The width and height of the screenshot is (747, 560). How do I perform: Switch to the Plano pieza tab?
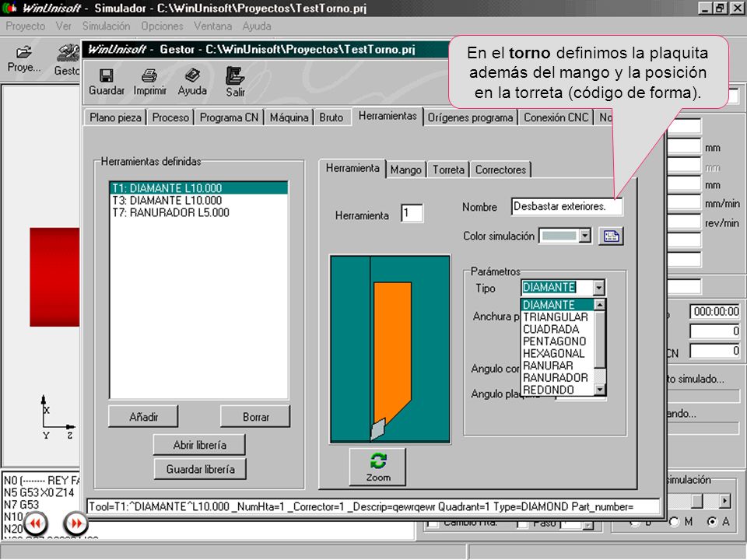coord(116,117)
